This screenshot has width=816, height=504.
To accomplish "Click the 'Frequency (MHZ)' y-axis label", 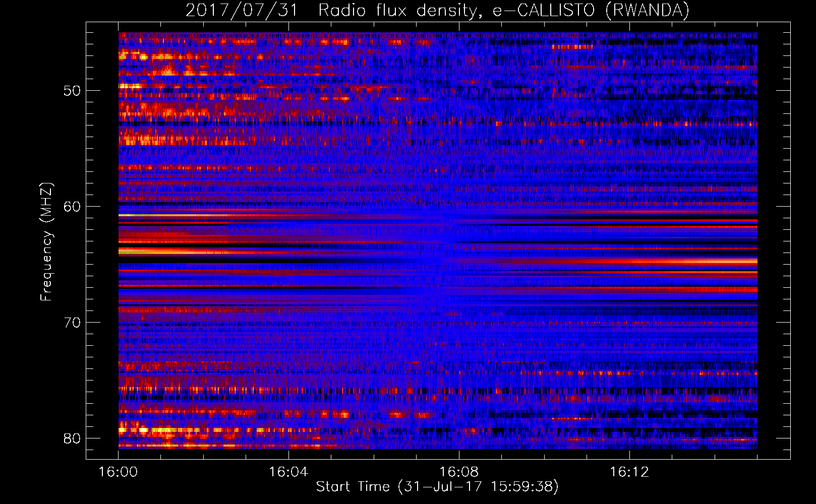I will pos(46,242).
